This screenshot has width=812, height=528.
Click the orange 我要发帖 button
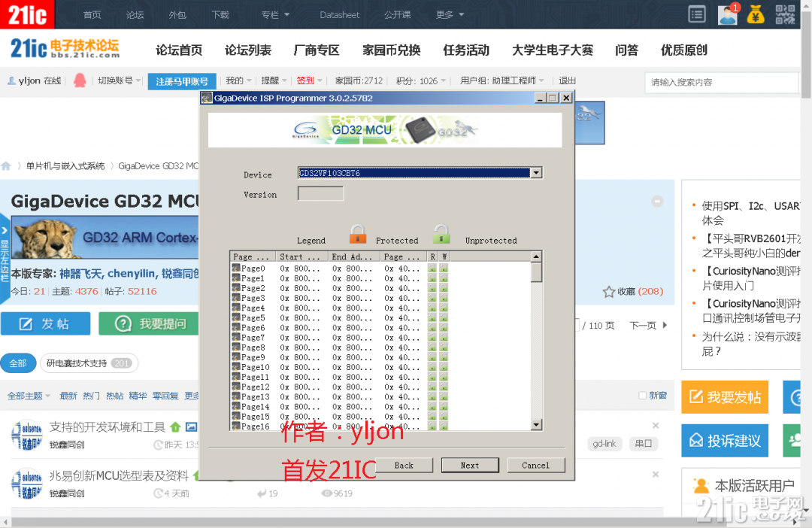725,397
